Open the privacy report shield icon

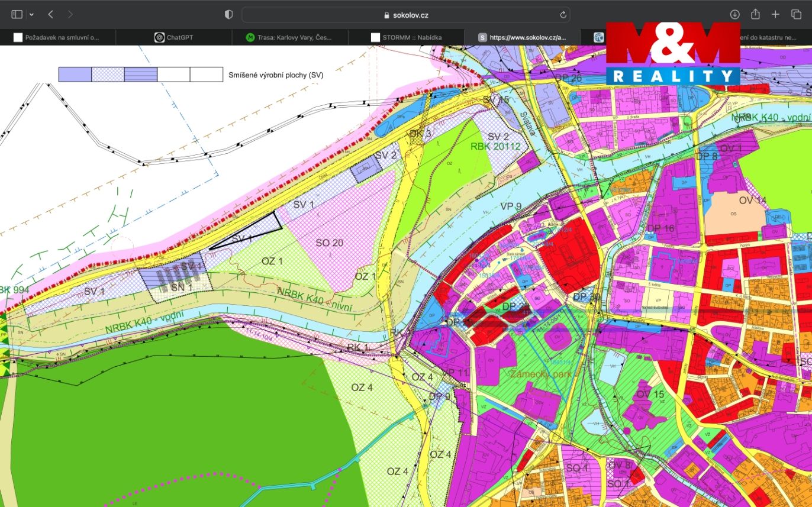[229, 14]
